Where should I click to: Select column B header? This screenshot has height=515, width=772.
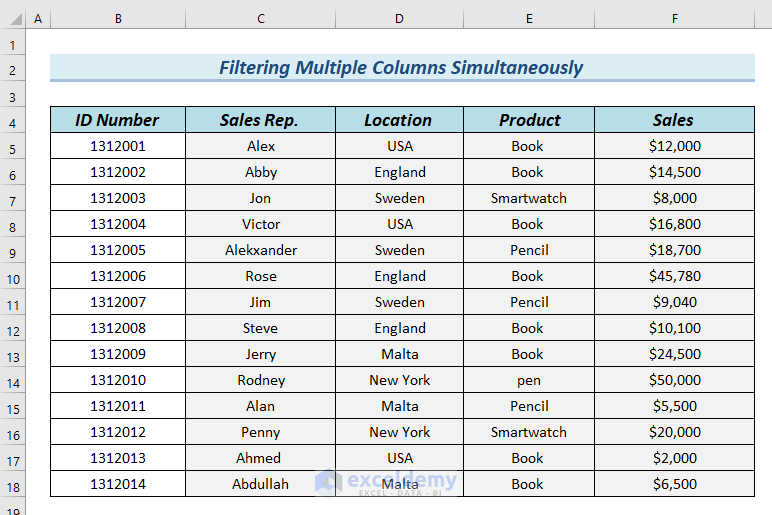pos(118,19)
